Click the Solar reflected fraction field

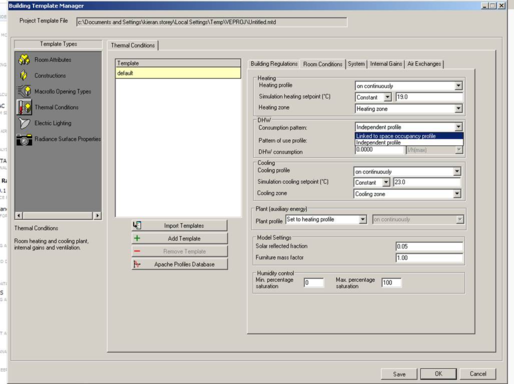(429, 246)
